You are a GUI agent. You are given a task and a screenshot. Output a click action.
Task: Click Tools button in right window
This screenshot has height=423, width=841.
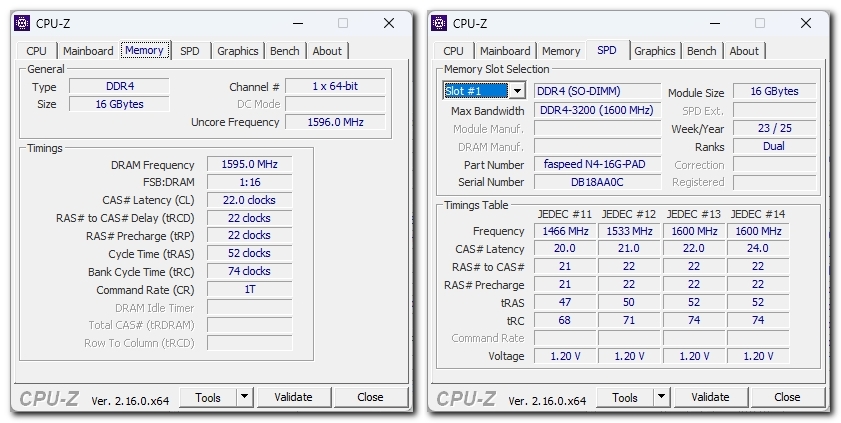tap(624, 397)
